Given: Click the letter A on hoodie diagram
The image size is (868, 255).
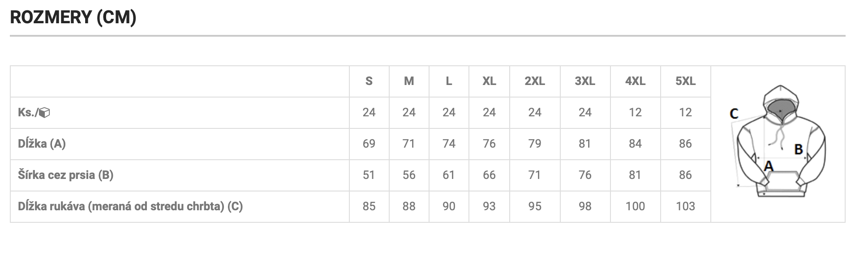Looking at the screenshot, I should click(769, 166).
